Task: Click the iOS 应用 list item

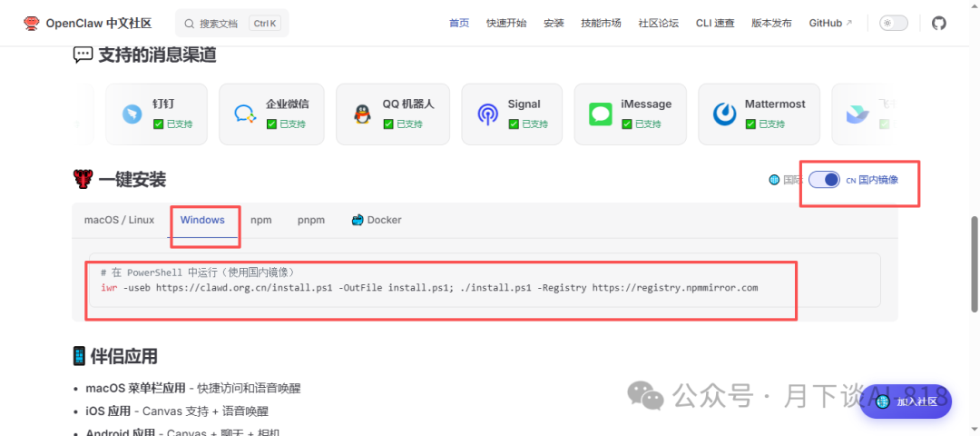Action: click(x=177, y=411)
